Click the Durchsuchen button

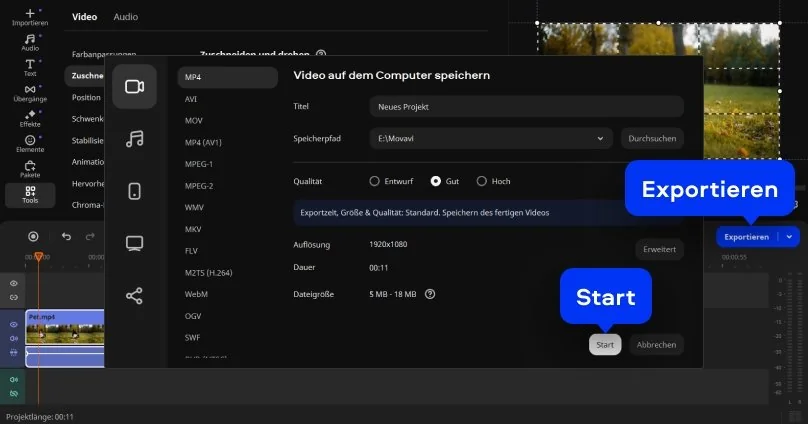click(652, 139)
